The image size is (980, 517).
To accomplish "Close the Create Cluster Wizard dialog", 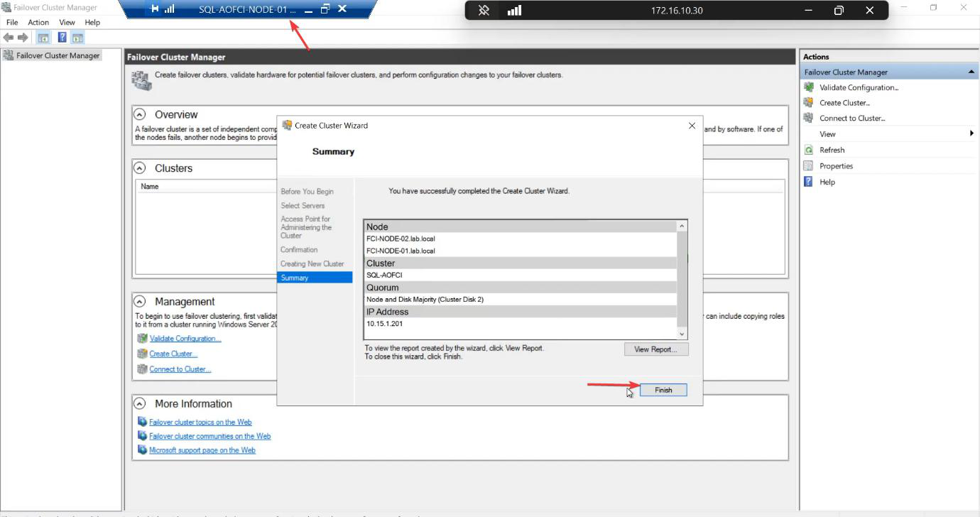I will coord(692,126).
